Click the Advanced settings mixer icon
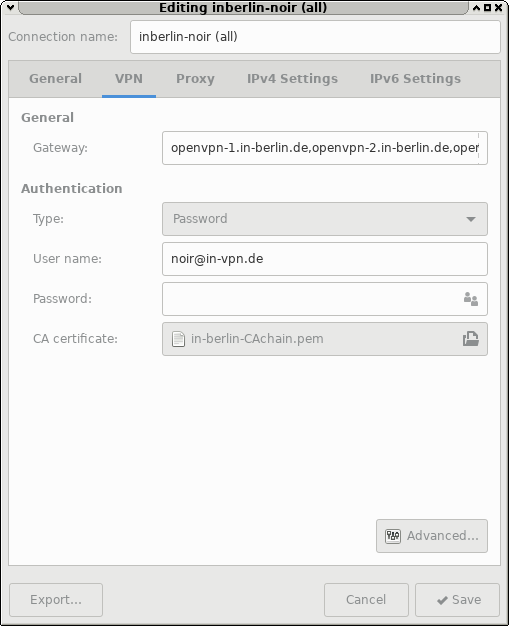This screenshot has height=626, width=509. 392,536
